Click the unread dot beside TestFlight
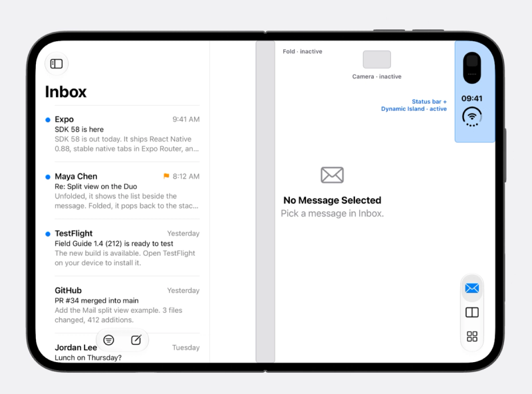The height and width of the screenshot is (394, 532). click(48, 234)
